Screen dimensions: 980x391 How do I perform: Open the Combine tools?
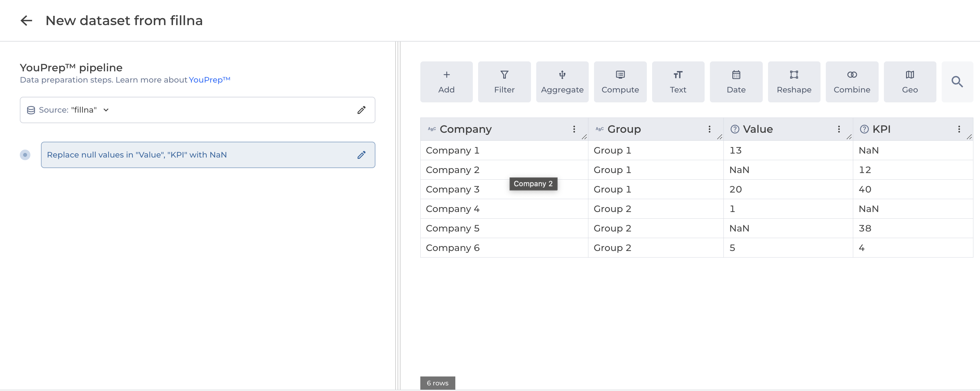pos(852,82)
